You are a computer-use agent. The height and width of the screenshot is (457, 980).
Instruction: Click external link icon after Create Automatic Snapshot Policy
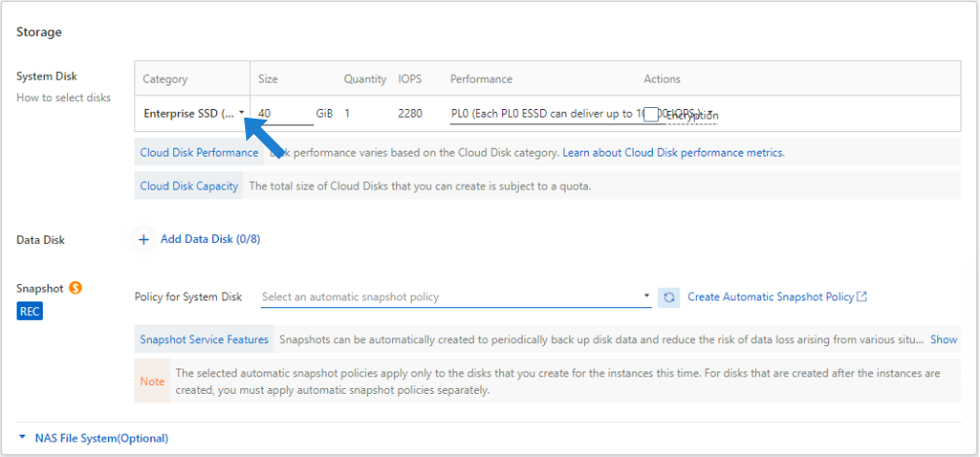862,297
